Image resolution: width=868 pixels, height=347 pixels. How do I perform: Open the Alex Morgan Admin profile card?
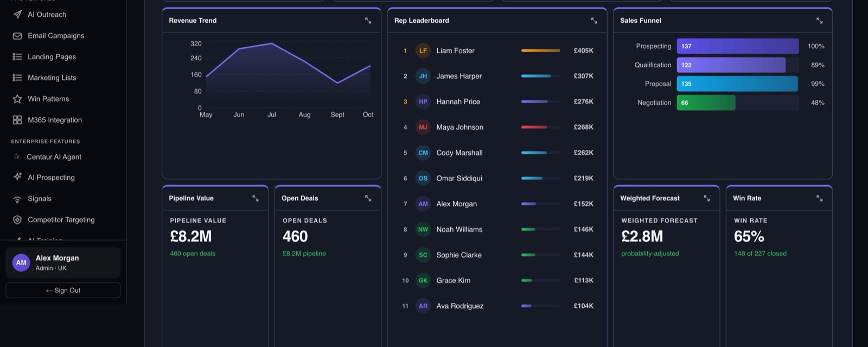[63, 263]
